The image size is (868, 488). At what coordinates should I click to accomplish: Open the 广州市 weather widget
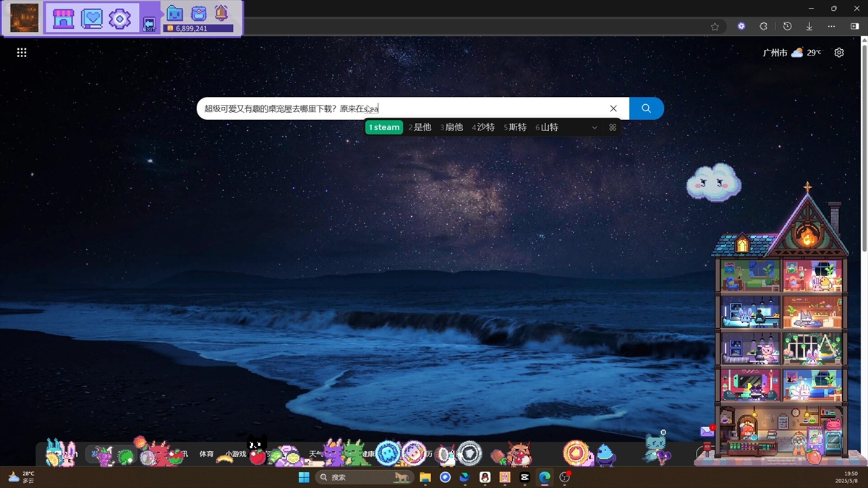coord(791,53)
